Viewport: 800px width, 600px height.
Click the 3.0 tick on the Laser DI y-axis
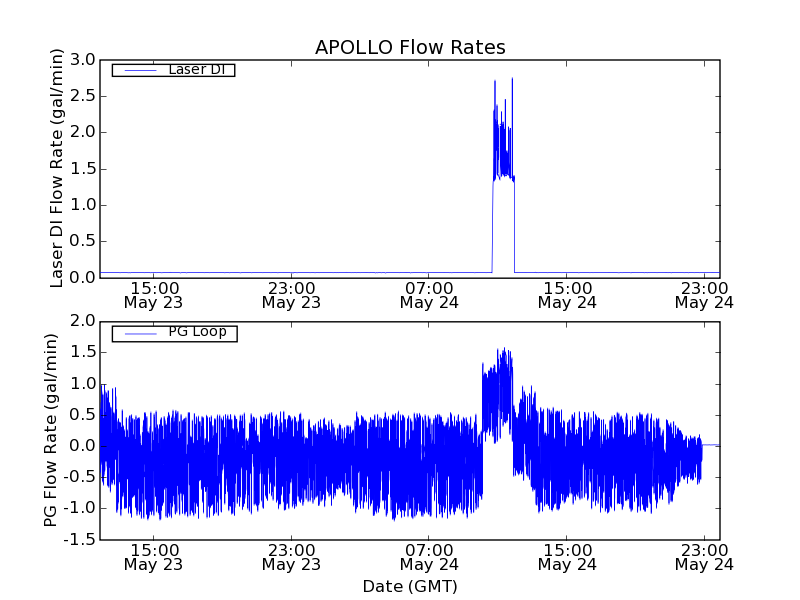[x=83, y=60]
